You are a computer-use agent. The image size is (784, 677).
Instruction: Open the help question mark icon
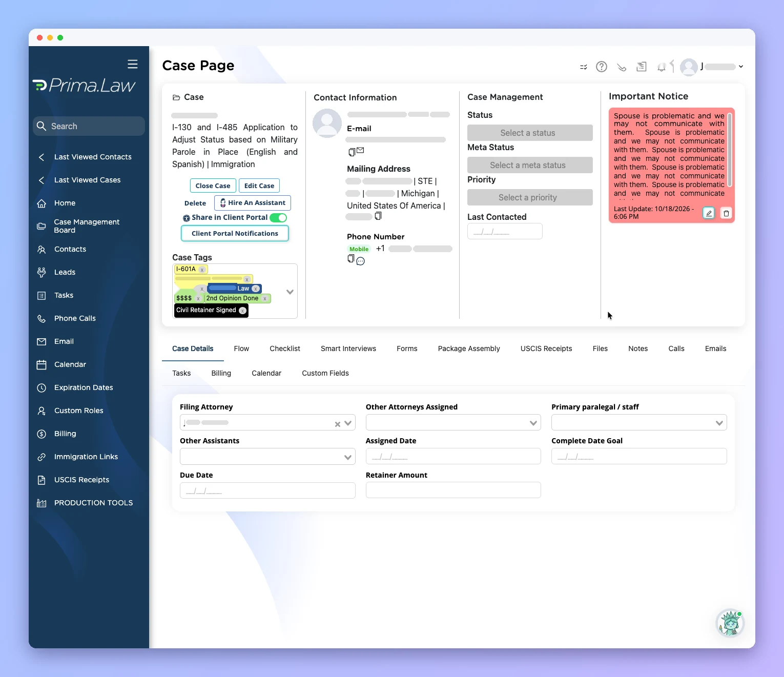pos(602,67)
